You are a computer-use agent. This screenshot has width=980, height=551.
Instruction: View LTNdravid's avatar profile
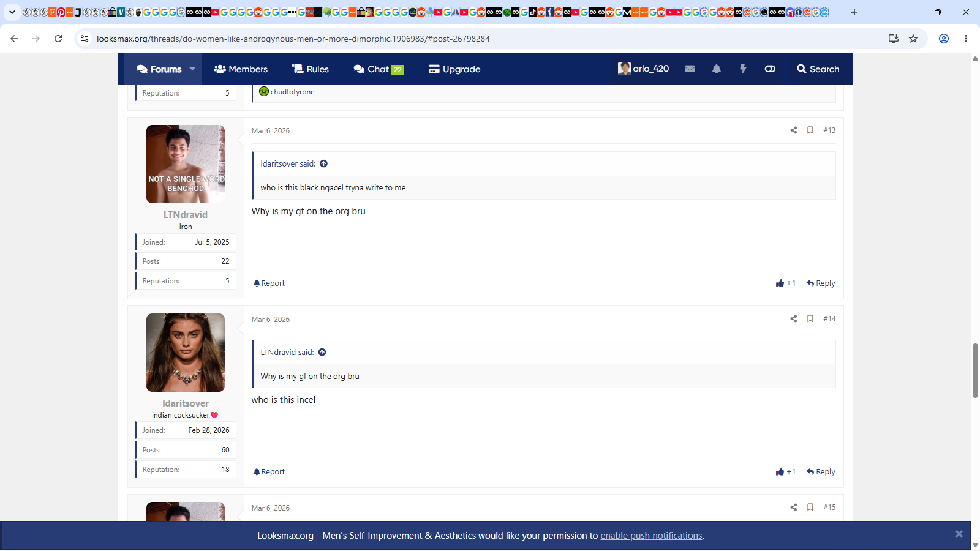coord(186,164)
